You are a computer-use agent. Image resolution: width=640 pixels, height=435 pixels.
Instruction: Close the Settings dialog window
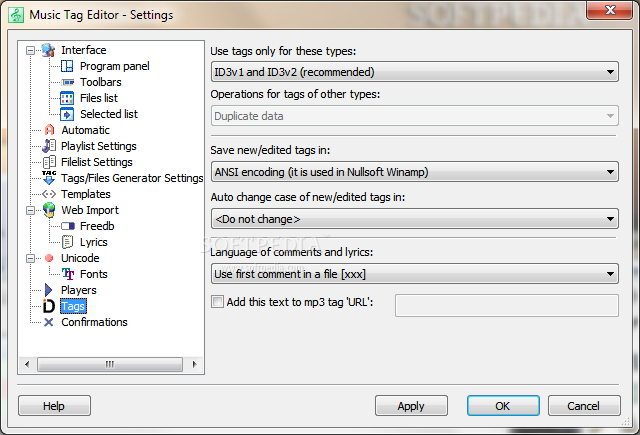(610, 10)
